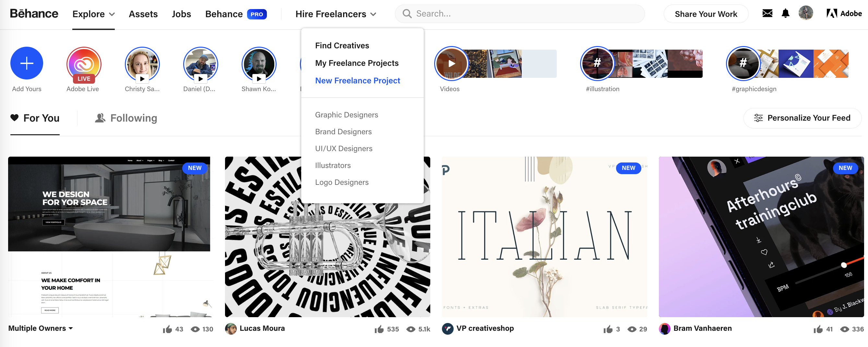
Task: Open the Adobe Live story icon
Action: coord(84,64)
